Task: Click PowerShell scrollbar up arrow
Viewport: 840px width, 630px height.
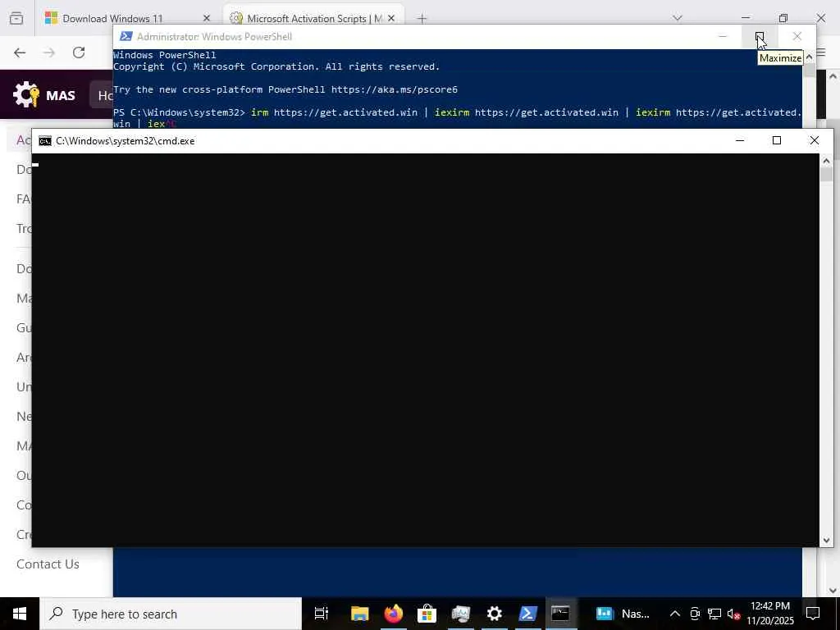Action: [809, 57]
